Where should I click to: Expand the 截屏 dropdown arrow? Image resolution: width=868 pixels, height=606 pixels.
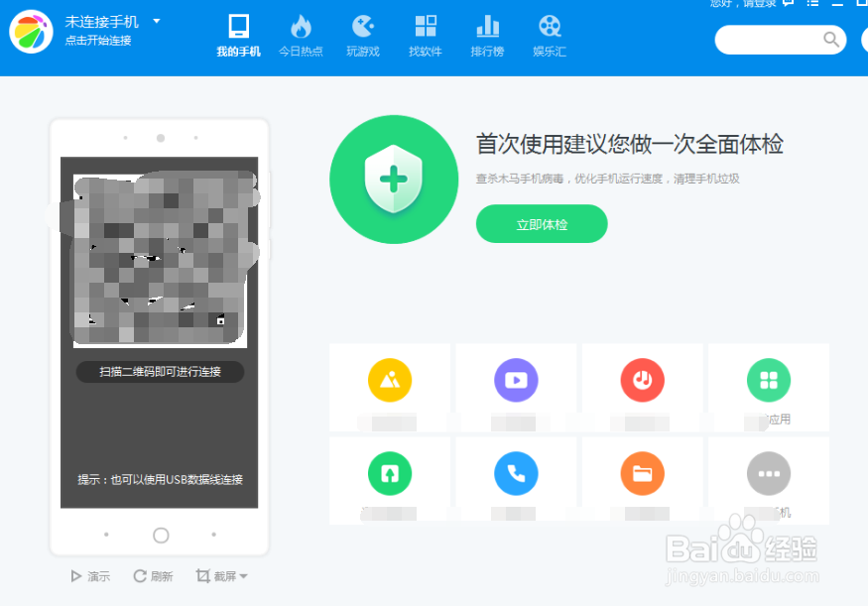[x=244, y=576]
